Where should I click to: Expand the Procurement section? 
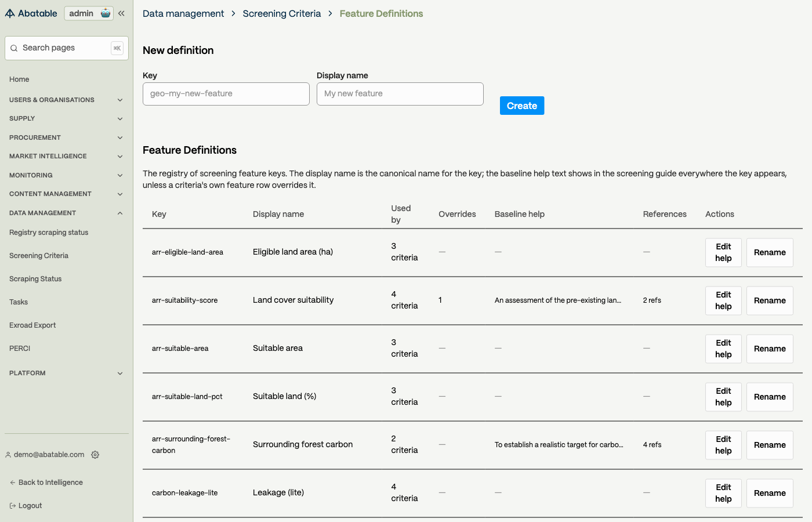click(x=66, y=137)
